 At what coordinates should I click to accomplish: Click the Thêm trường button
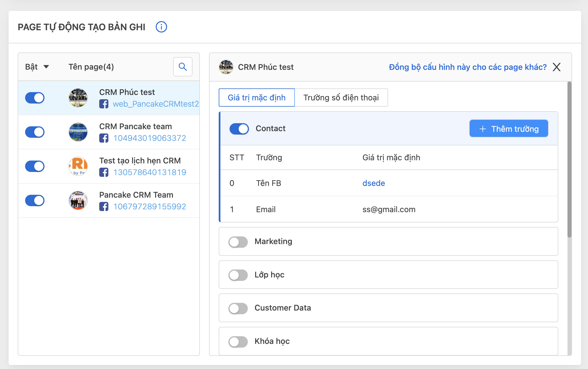(509, 129)
